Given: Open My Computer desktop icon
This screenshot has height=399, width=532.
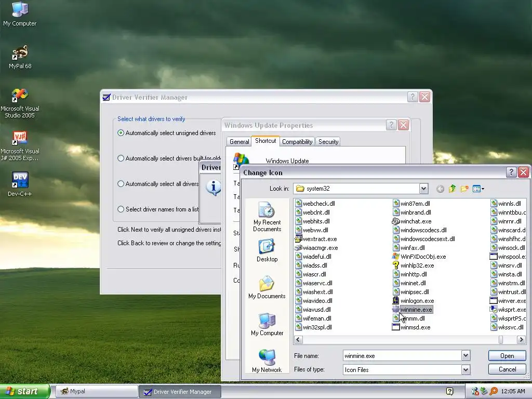Looking at the screenshot, I should [20, 14].
